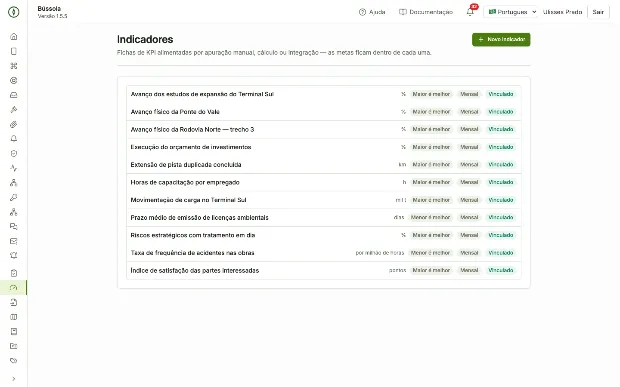Click Maior é melhor badge on Rodovia Norte row
This screenshot has width=620, height=387.
tap(431, 129)
